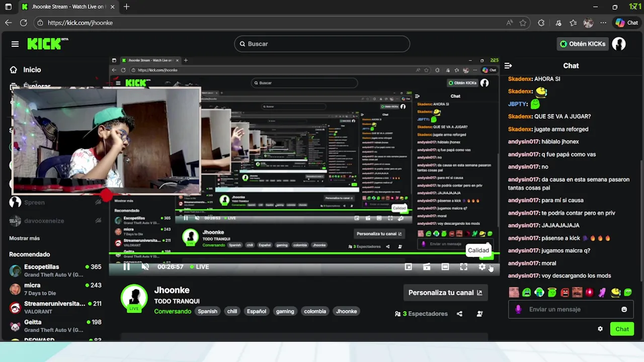Screen dimensions: 644x362
Task: Open chat settings gear icon
Action: click(x=600, y=329)
